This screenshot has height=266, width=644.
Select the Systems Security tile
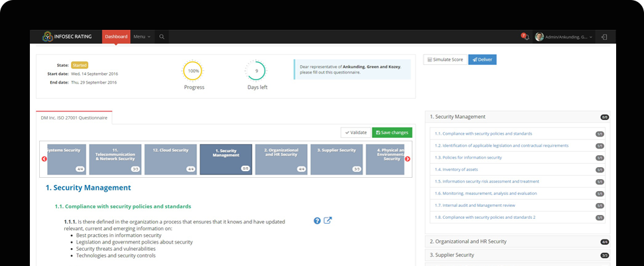67,159
